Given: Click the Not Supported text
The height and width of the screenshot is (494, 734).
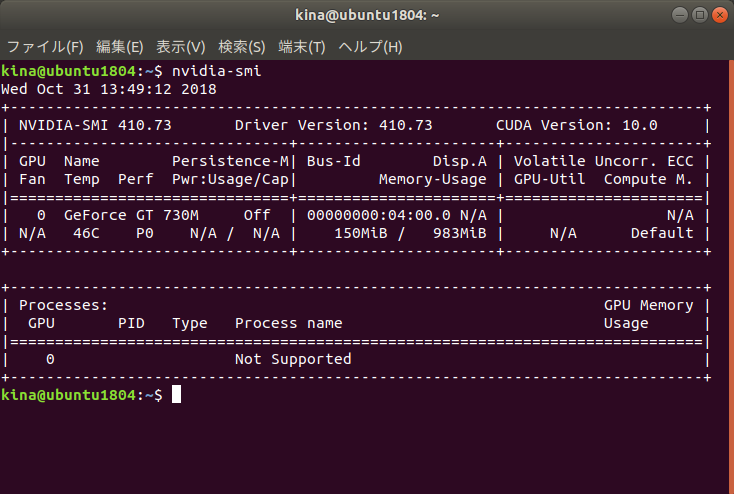Looking at the screenshot, I should click(293, 359).
